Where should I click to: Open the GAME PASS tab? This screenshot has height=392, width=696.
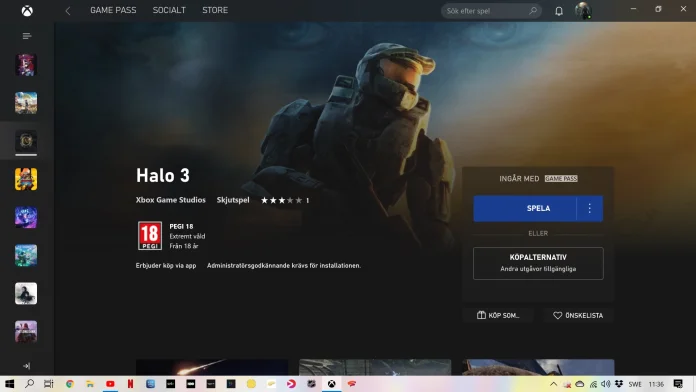click(113, 10)
